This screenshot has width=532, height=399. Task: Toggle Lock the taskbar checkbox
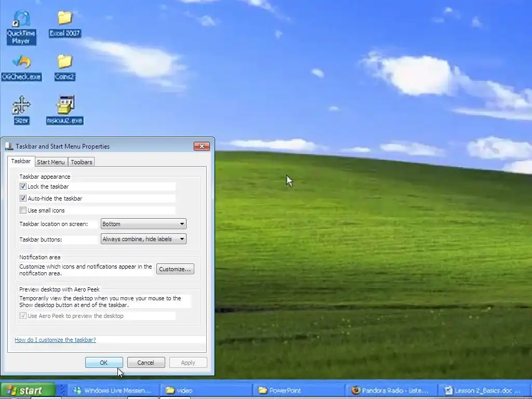(x=23, y=187)
